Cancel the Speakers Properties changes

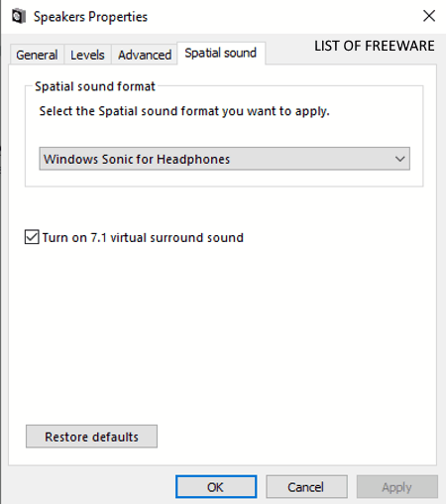[306, 487]
